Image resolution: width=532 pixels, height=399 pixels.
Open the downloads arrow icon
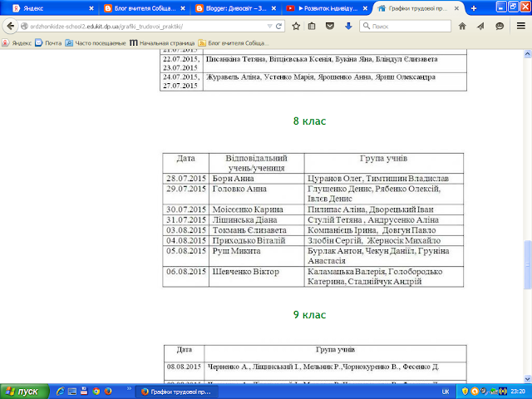click(348, 26)
